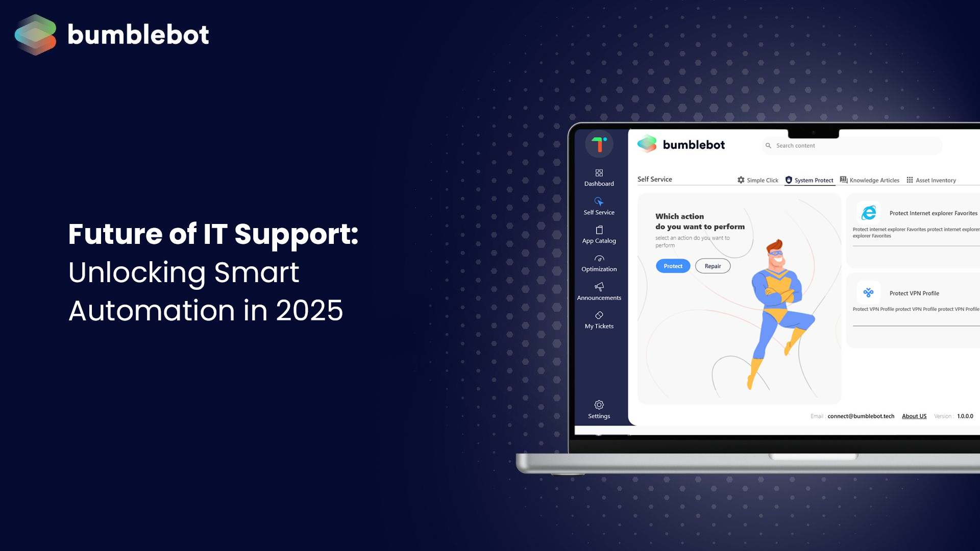Select Asset Inventory tab option

936,180
